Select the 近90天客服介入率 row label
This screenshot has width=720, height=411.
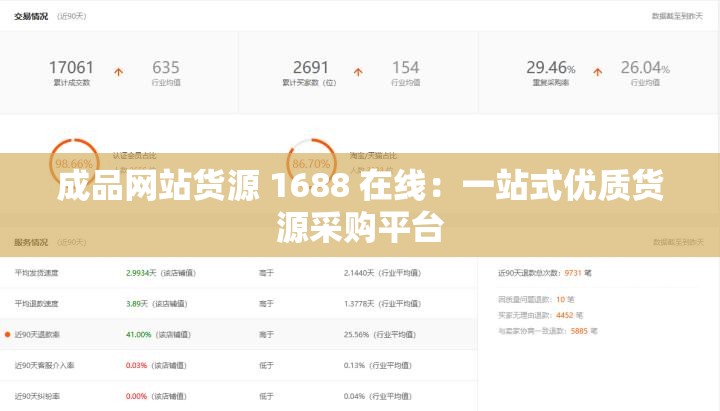click(x=45, y=365)
